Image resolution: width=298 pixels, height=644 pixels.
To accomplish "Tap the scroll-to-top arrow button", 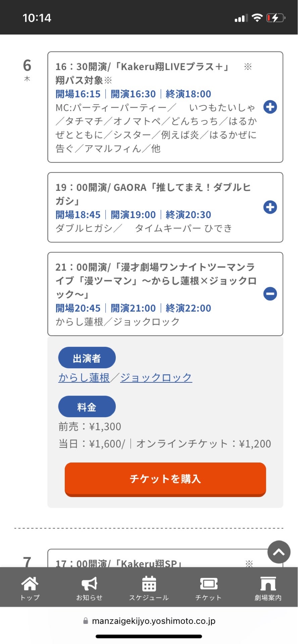I will (279, 552).
